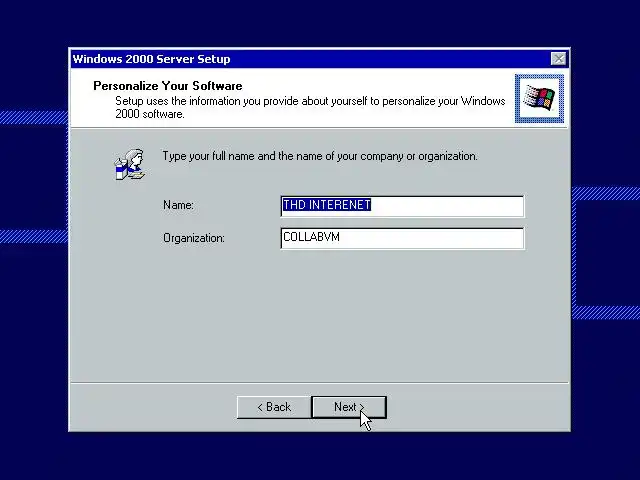Click the 'Setup uses the information' description text
Image resolution: width=640 pixels, height=480 pixels.
pos(310,107)
